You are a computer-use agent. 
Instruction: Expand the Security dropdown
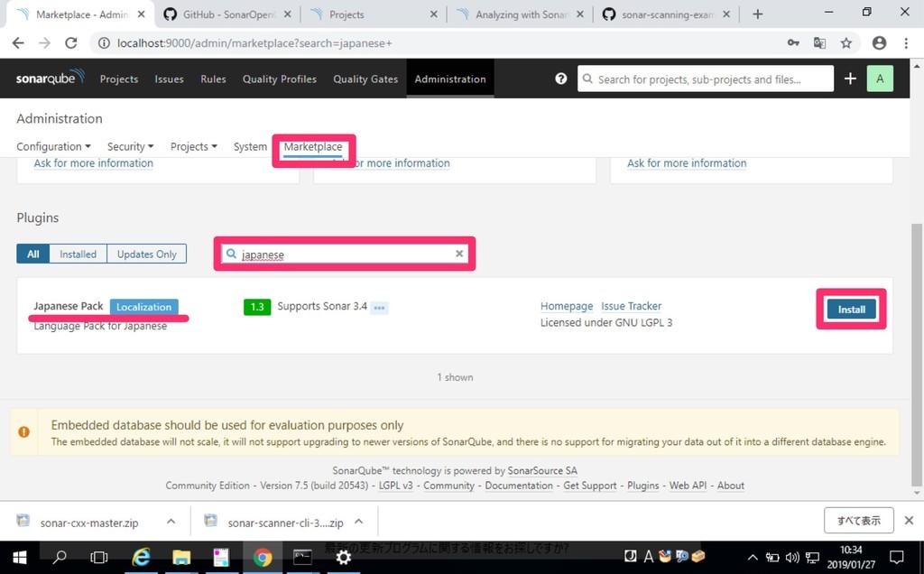pos(130,147)
